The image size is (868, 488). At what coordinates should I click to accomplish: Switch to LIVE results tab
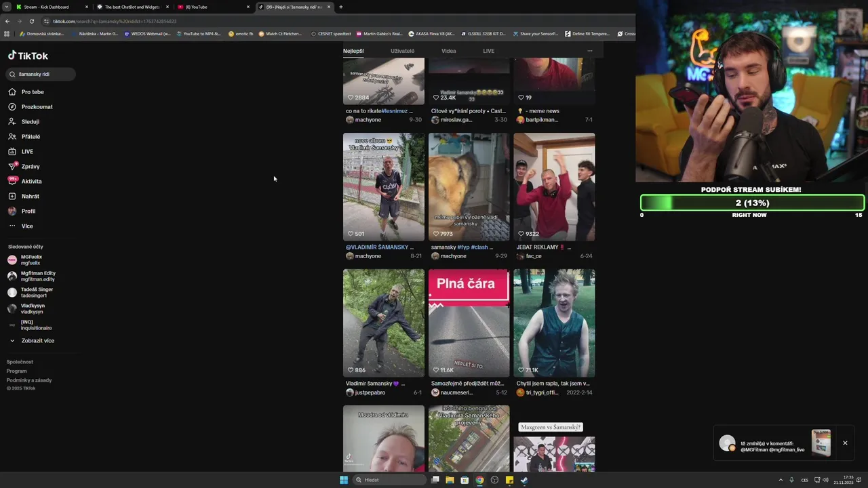[x=488, y=51]
